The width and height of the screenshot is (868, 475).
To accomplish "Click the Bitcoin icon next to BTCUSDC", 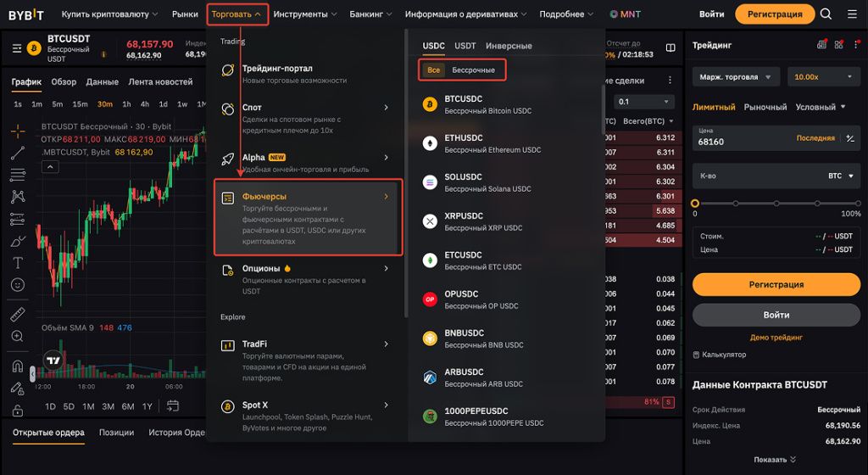I will click(x=430, y=104).
